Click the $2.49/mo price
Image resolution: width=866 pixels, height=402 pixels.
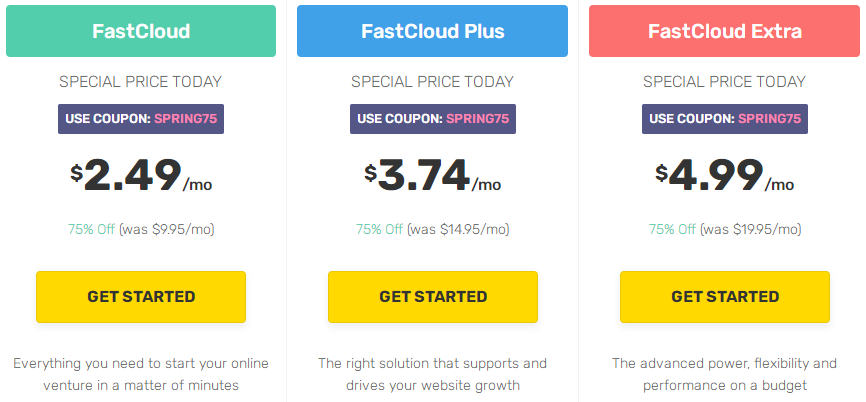(x=141, y=176)
